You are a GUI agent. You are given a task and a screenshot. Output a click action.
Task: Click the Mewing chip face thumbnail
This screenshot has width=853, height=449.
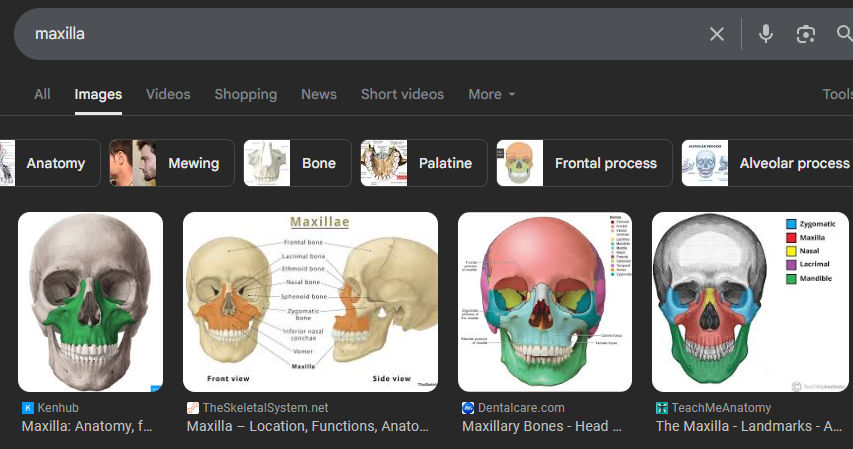click(133, 163)
